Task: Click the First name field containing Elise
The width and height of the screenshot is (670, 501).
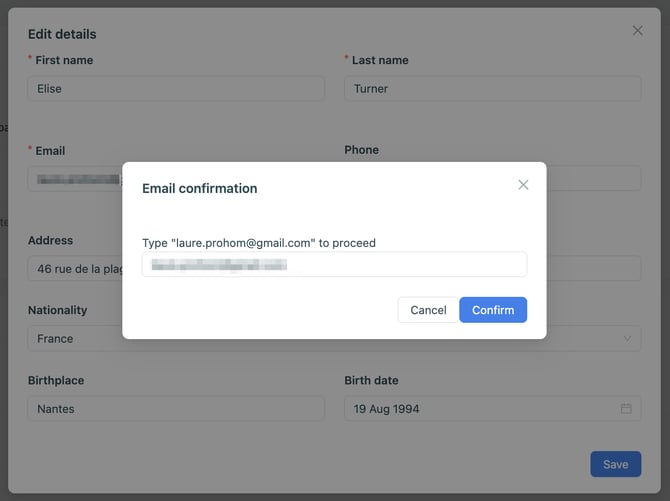Action: coord(176,89)
